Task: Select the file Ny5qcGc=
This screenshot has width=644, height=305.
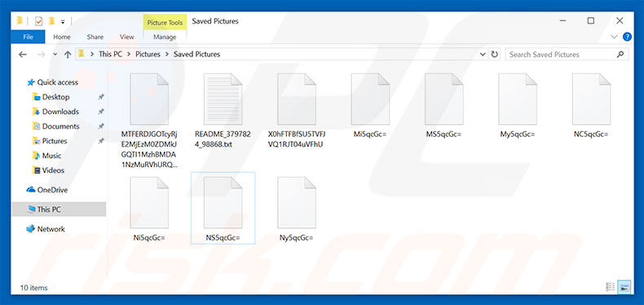Action: tap(296, 209)
